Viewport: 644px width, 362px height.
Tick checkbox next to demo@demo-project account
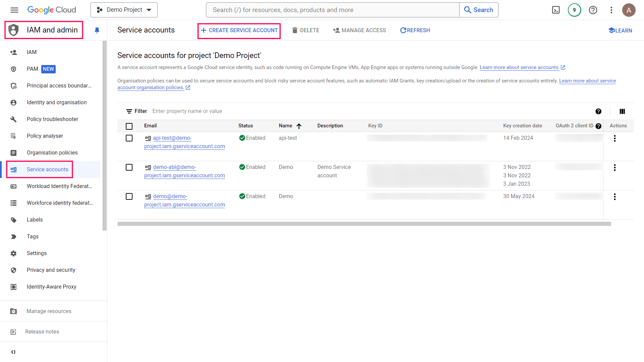coord(129,196)
